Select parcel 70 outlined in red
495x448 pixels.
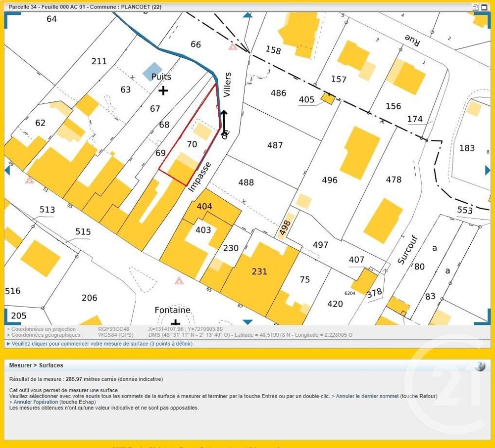[191, 144]
